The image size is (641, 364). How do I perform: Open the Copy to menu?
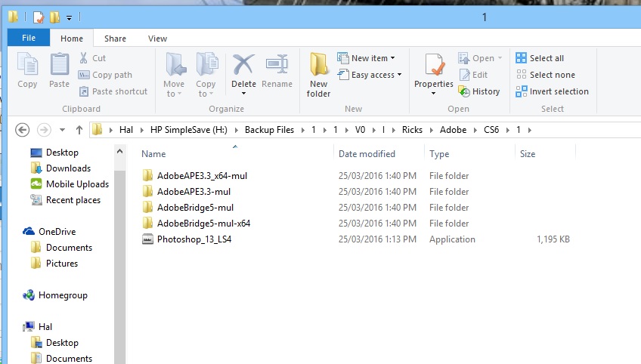tap(206, 76)
